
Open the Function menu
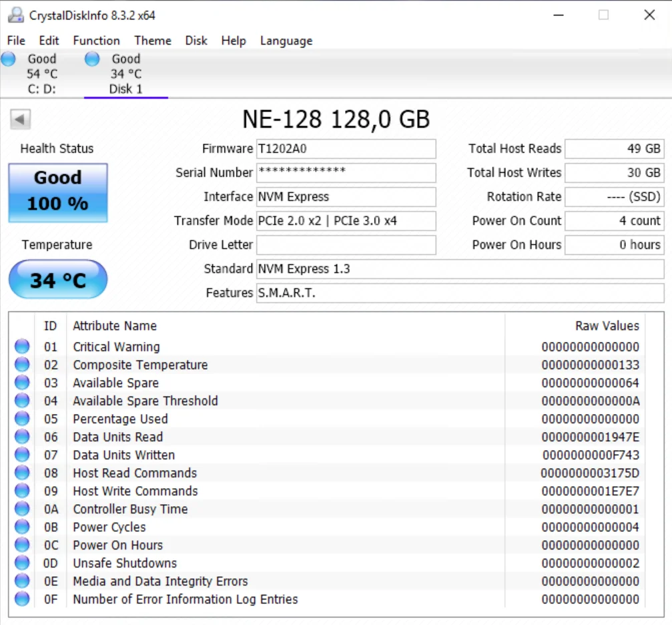[96, 41]
